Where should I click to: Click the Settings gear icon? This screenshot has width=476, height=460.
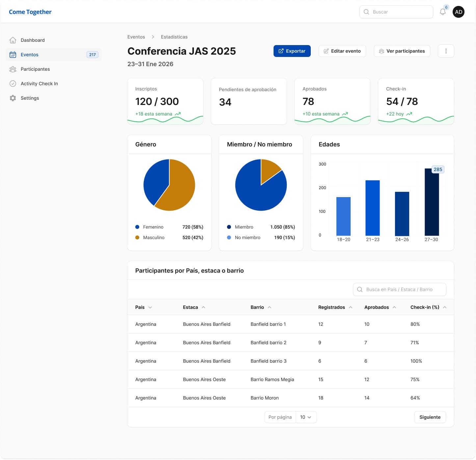coord(13,98)
